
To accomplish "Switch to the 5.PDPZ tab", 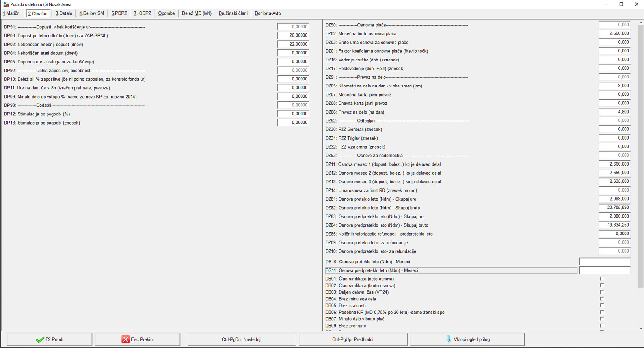I will tap(119, 13).
